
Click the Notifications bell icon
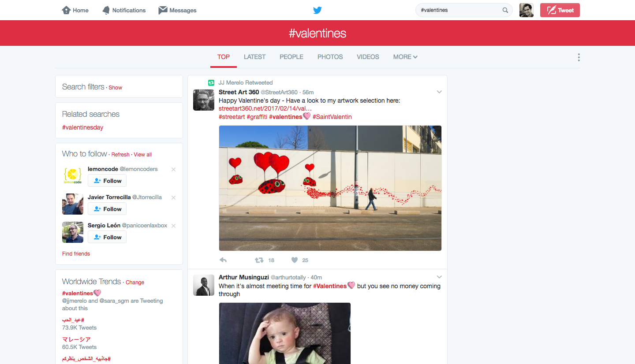click(x=106, y=10)
